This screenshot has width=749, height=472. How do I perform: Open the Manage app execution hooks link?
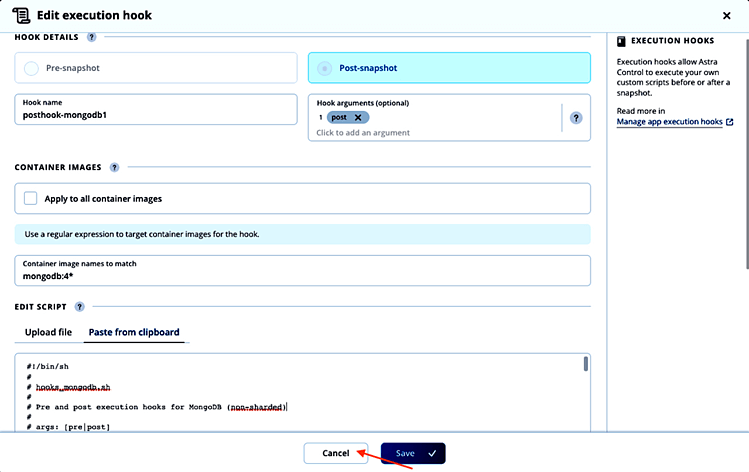pyautogui.click(x=669, y=122)
